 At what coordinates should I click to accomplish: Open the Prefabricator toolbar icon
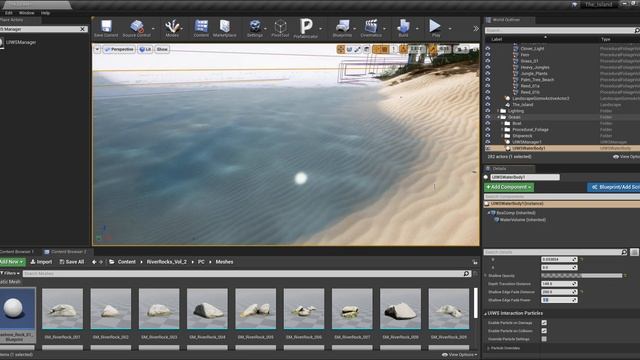pyautogui.click(x=306, y=28)
